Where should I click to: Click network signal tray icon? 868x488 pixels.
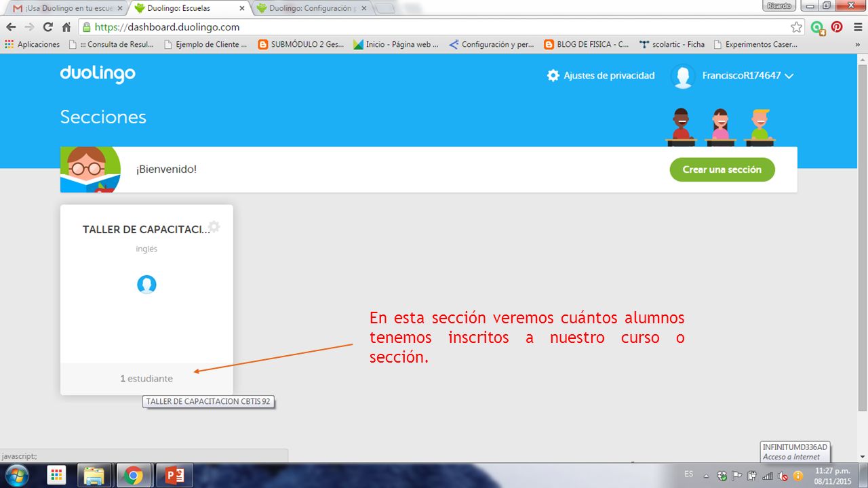[x=768, y=475]
